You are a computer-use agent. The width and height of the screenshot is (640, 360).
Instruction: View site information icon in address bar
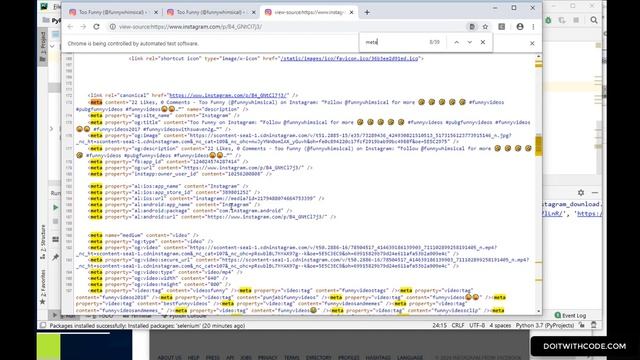112,27
